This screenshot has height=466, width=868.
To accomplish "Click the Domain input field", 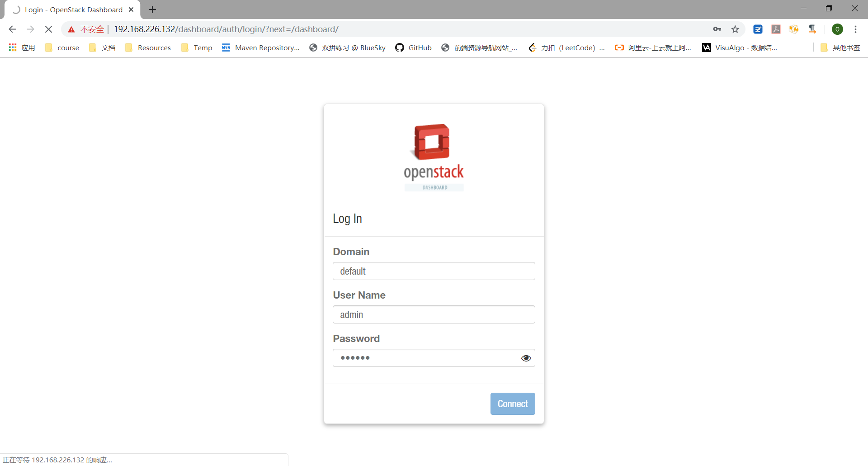I will pos(434,271).
